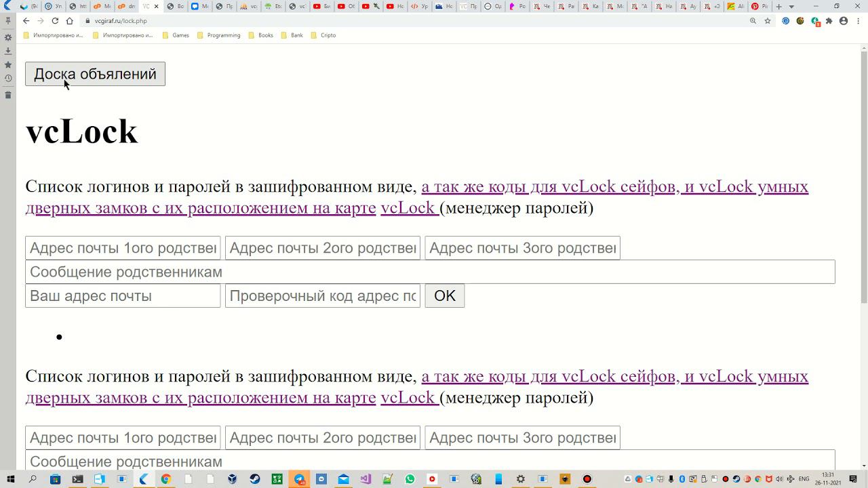Focus the lower Адрес почты 3ого родственника field
868x488 pixels.
[x=522, y=438]
